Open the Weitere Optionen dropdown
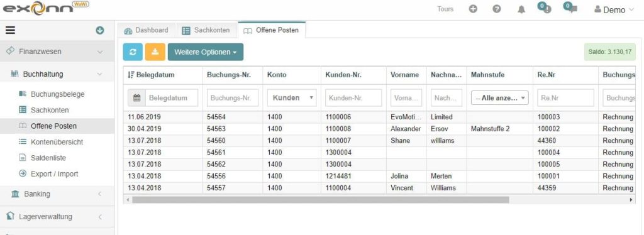The width and height of the screenshot is (644, 235). pos(206,52)
